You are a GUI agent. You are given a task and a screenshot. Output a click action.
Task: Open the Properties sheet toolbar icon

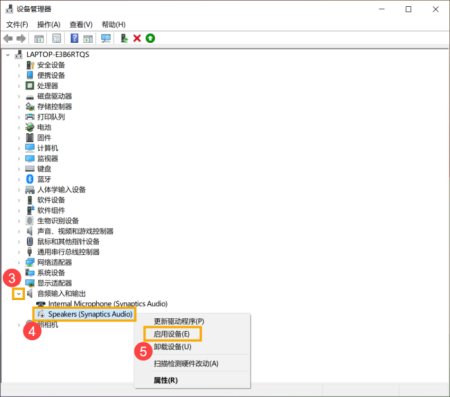tap(57, 38)
